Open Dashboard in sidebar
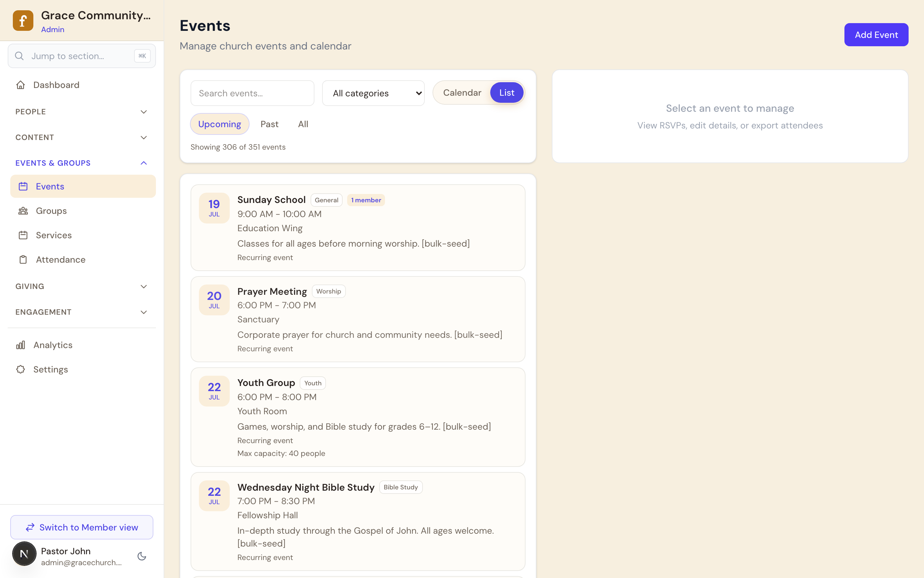The image size is (924, 578). (x=82, y=85)
